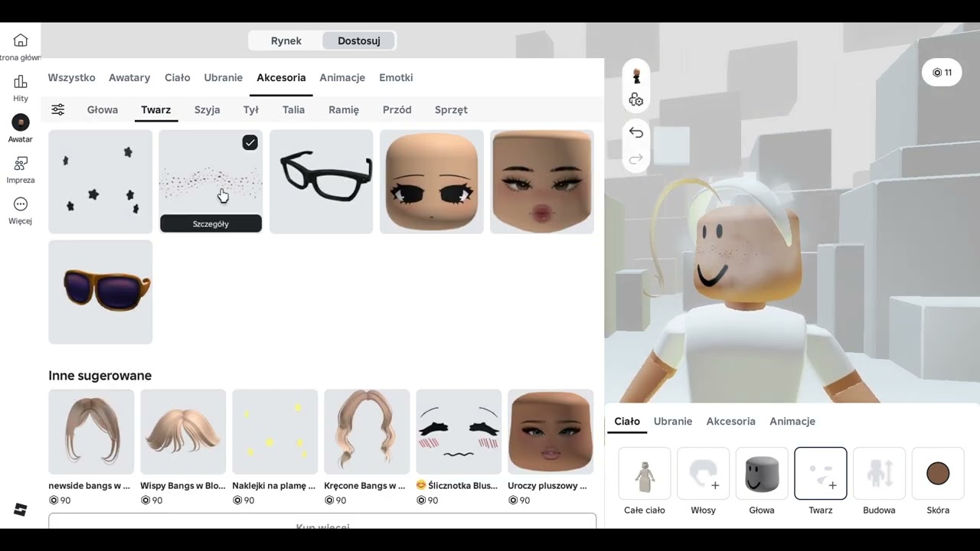The height and width of the screenshot is (551, 980).
Task: Select the orange sunglasses accessory
Action: click(x=100, y=292)
